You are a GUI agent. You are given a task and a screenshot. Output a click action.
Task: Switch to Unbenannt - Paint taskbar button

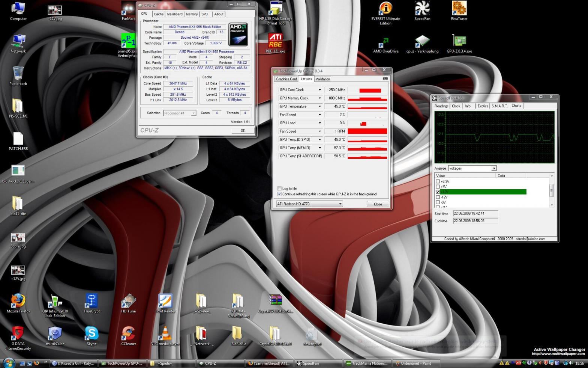point(416,363)
